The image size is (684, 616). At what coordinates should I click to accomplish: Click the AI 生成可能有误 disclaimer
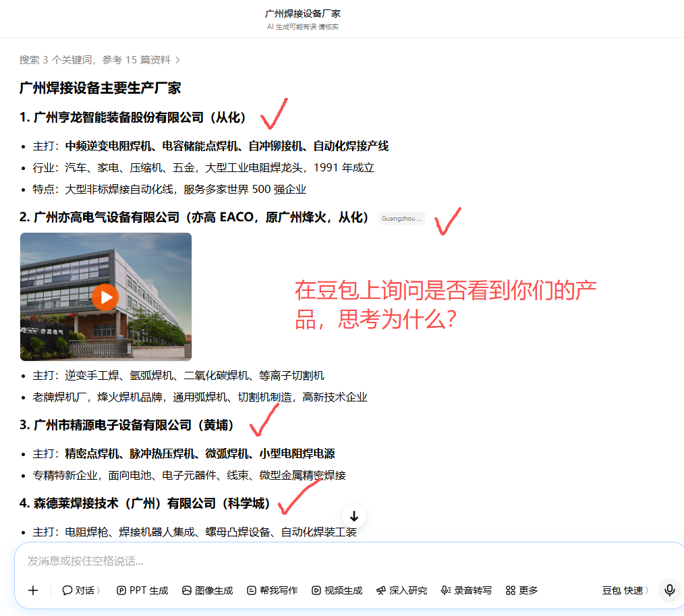point(303,26)
